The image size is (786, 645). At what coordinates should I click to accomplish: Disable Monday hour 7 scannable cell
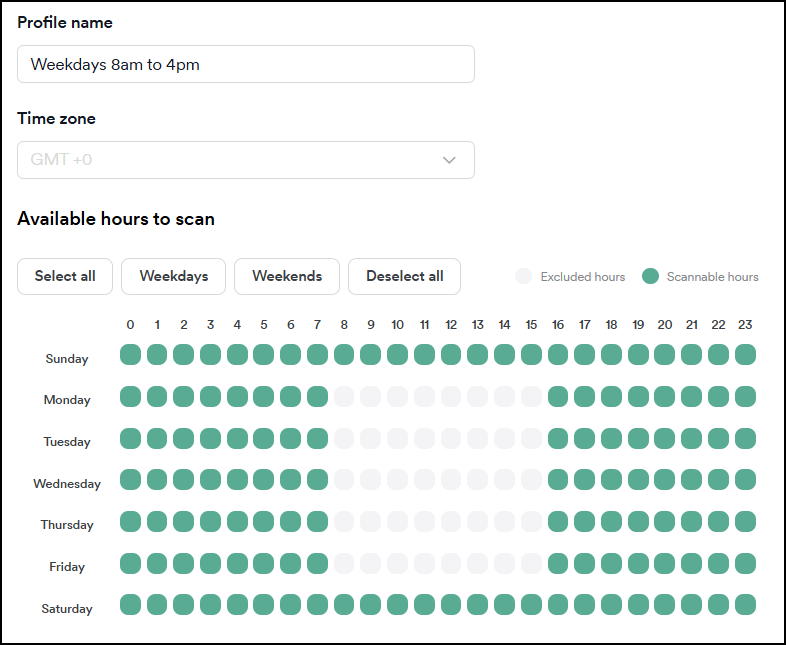(x=317, y=396)
